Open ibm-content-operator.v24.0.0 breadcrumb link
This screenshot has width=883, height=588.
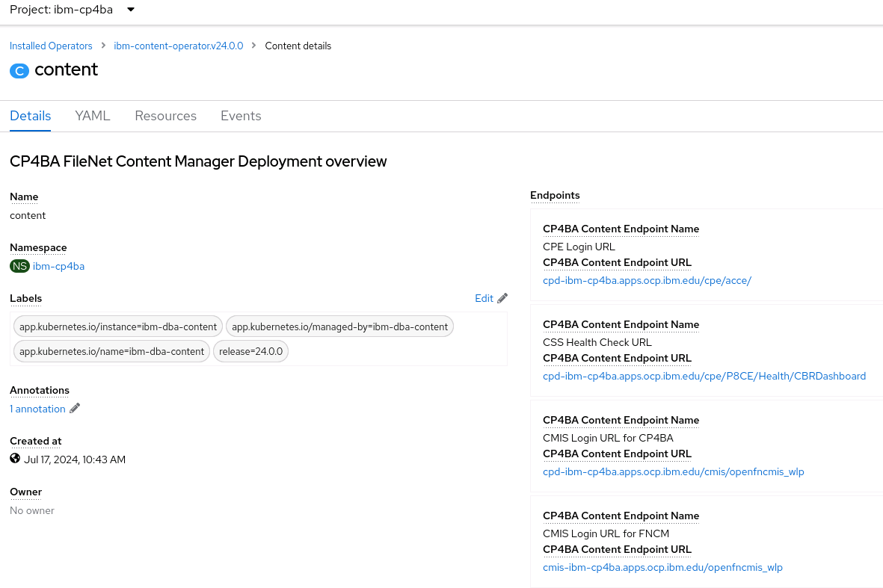[x=179, y=46]
